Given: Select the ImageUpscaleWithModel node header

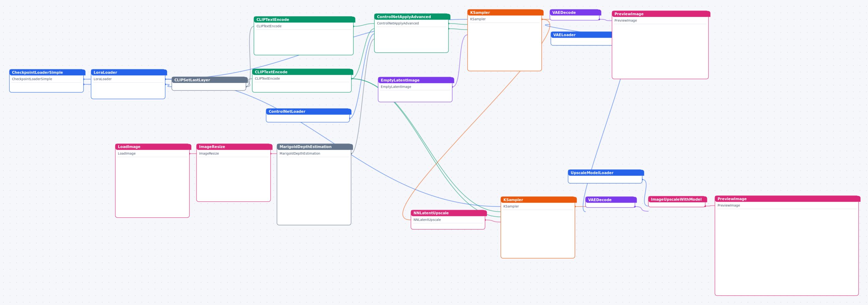Looking at the screenshot, I should pyautogui.click(x=678, y=199).
